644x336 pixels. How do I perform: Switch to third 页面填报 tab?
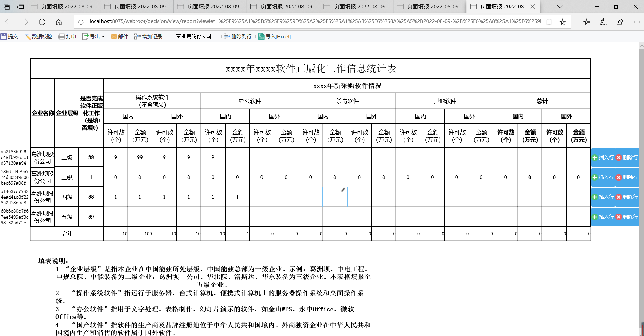point(210,7)
